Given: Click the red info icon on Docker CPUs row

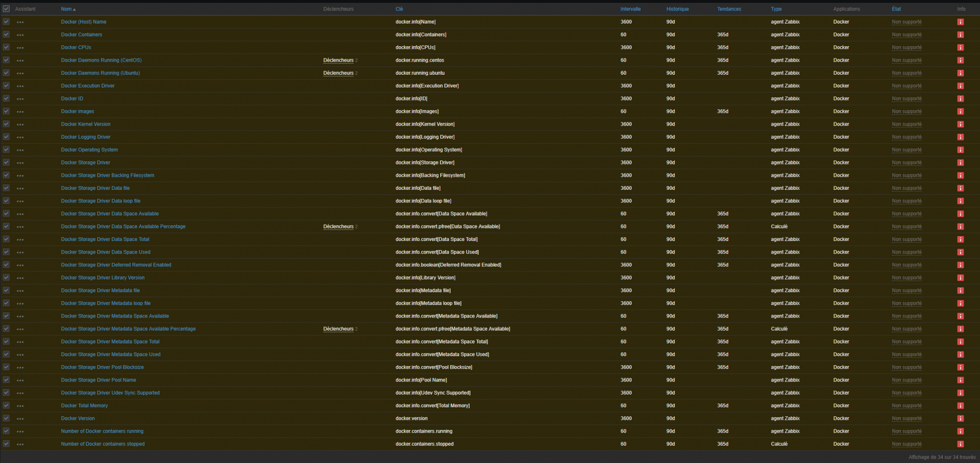Looking at the screenshot, I should pos(960,48).
